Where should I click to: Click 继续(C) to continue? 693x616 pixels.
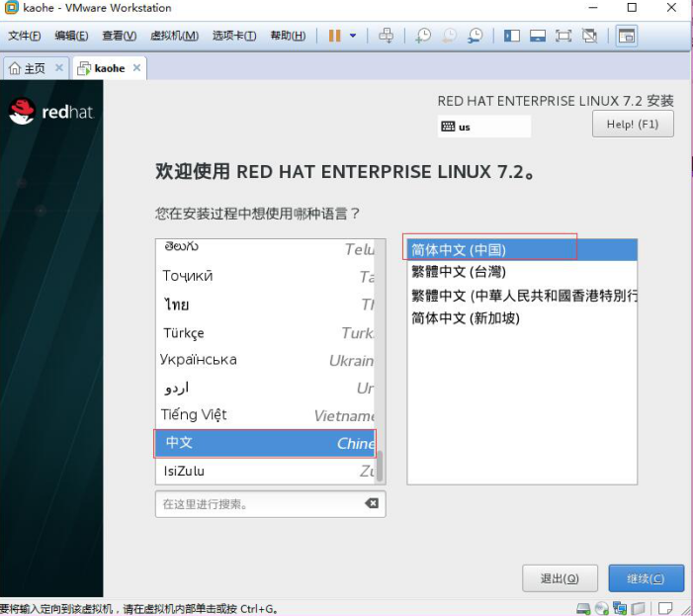[x=646, y=578]
